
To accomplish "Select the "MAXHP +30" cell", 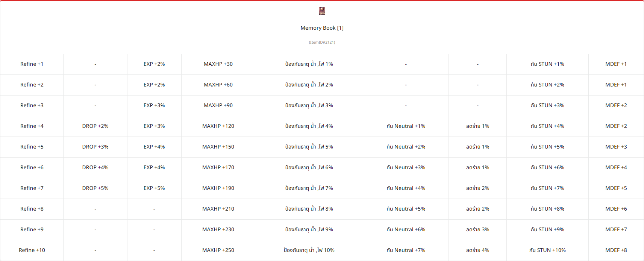I will coord(218,64).
